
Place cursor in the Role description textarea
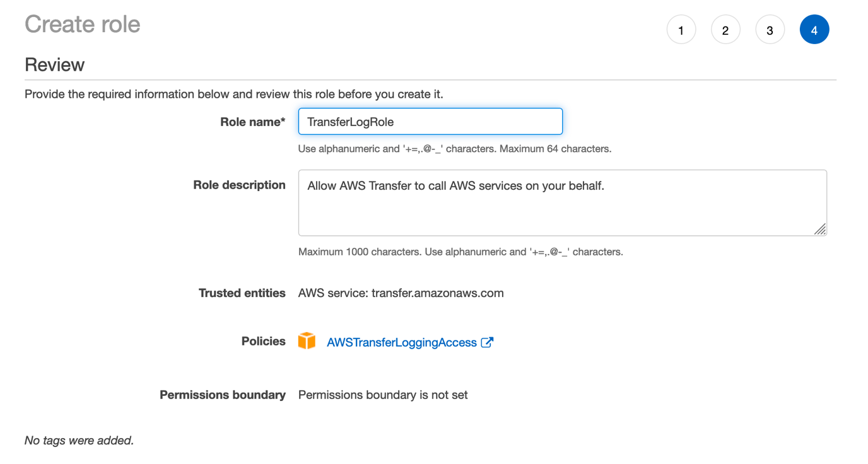pyautogui.click(x=561, y=202)
